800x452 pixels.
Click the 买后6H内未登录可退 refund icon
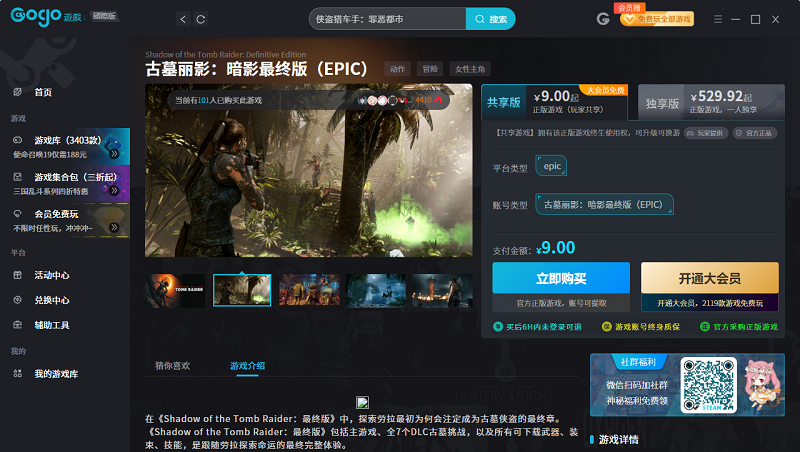(x=498, y=327)
